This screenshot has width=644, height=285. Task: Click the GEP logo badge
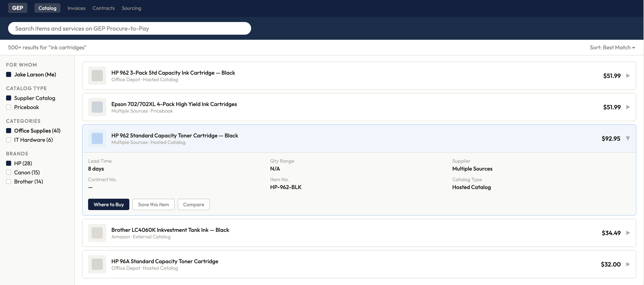coord(17,8)
